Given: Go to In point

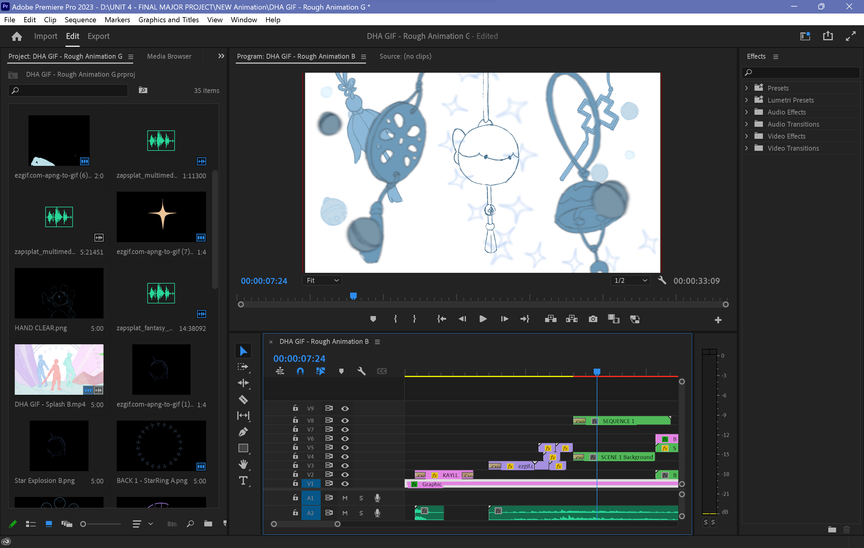Looking at the screenshot, I should tap(441, 319).
